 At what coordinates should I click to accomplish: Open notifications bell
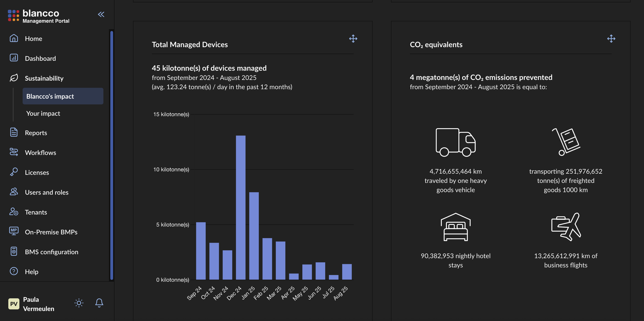99,303
